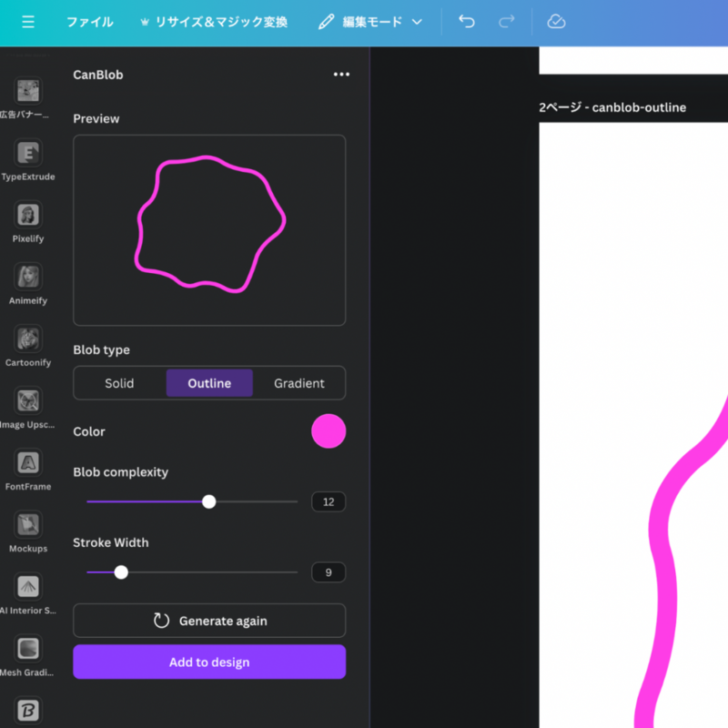Click the pencil edit mode icon
Viewport: 728px width, 728px height.
click(x=326, y=22)
